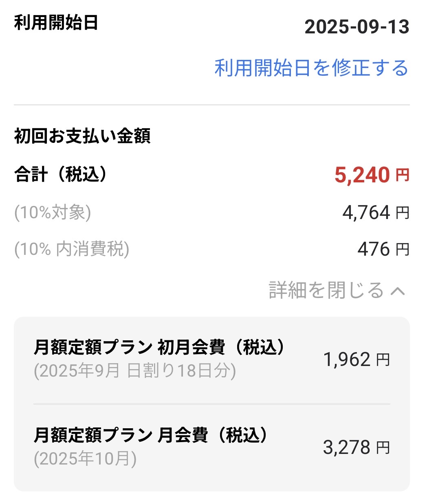Click the (2025年10月) subtext
The width and height of the screenshot is (427, 504).
[x=85, y=459]
